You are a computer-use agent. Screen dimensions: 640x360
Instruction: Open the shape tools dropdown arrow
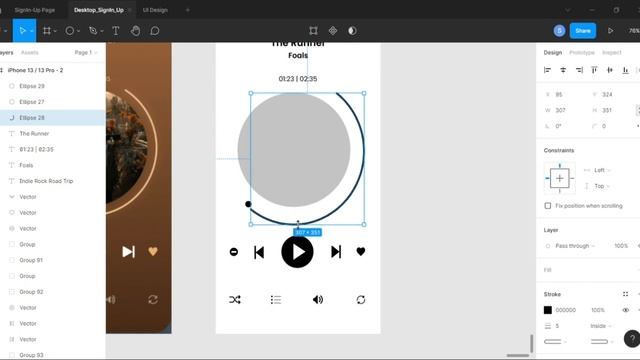(78, 31)
